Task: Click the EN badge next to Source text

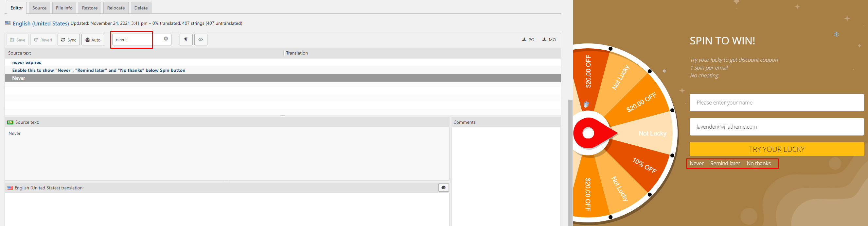Action: coord(10,122)
